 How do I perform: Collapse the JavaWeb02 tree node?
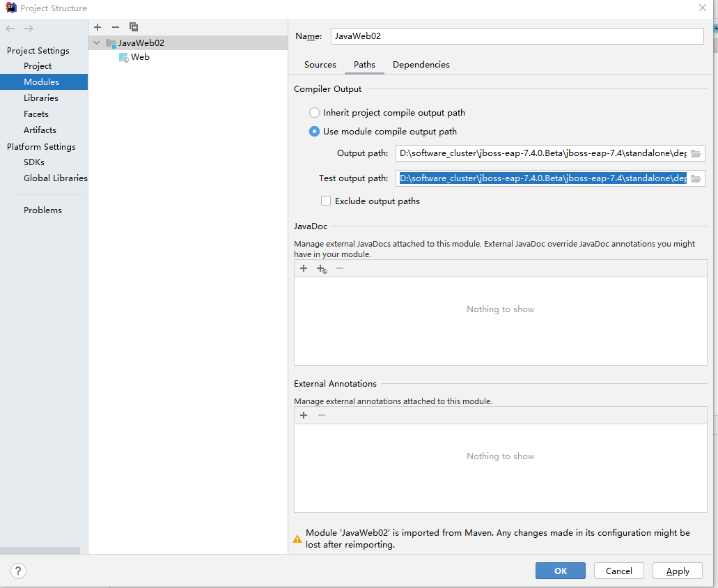pos(97,43)
